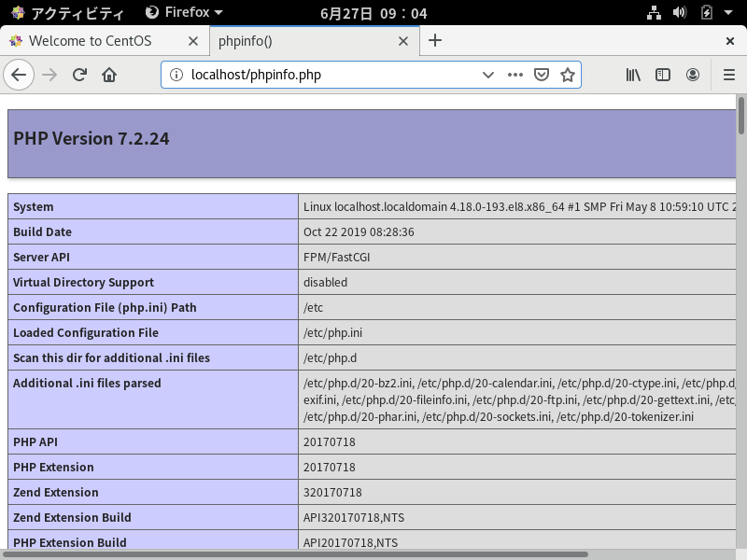Open the Library panel

click(x=632, y=75)
